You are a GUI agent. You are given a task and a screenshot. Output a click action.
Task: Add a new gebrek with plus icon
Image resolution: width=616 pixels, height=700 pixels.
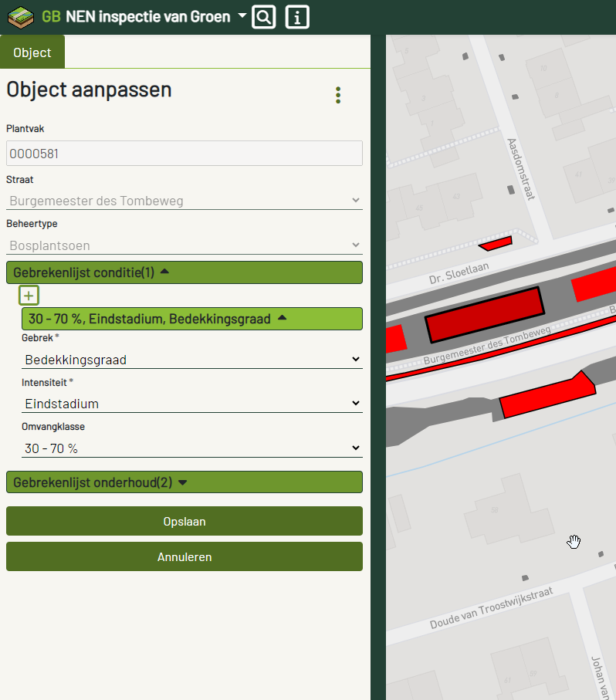click(x=29, y=296)
